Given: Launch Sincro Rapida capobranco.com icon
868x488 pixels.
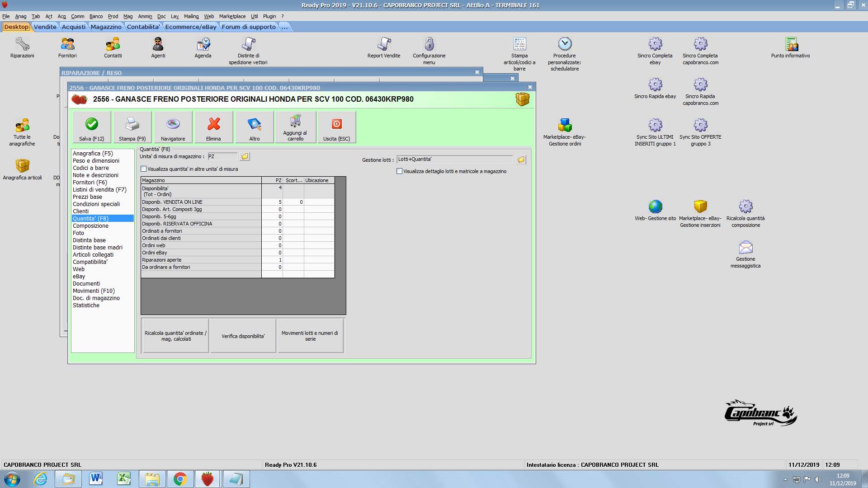Looking at the screenshot, I should click(700, 91).
